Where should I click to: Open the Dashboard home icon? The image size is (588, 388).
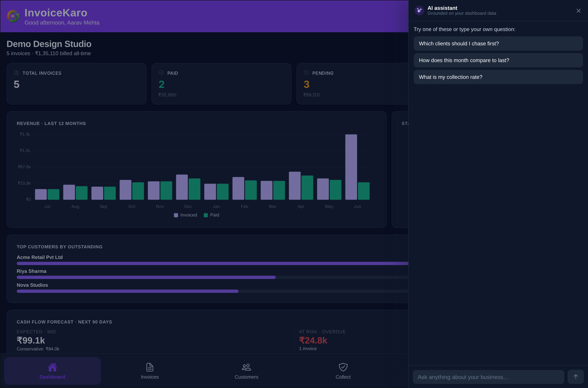pyautogui.click(x=52, y=367)
